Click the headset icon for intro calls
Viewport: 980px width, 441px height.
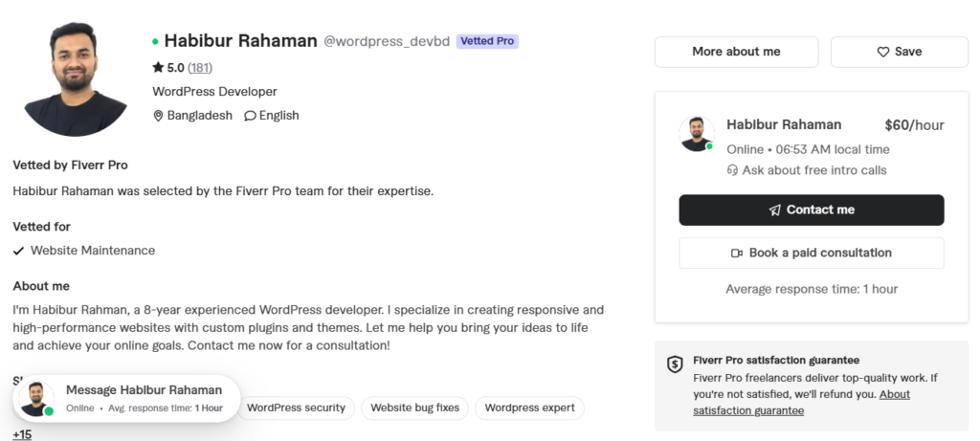(732, 170)
